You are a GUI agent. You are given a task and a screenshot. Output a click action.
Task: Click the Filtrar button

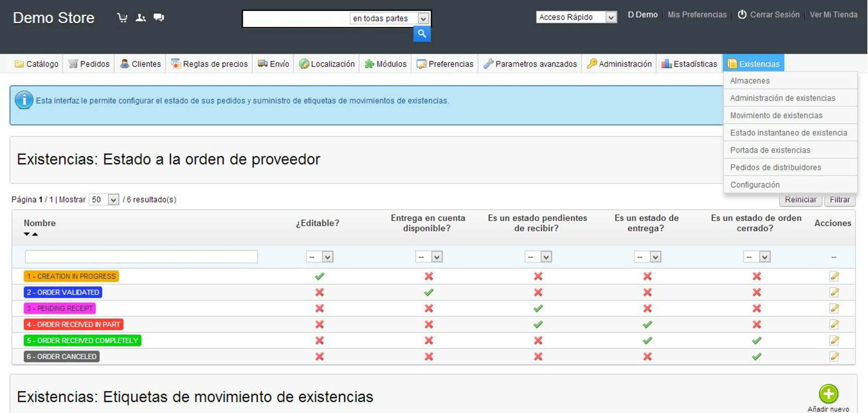pyautogui.click(x=840, y=200)
